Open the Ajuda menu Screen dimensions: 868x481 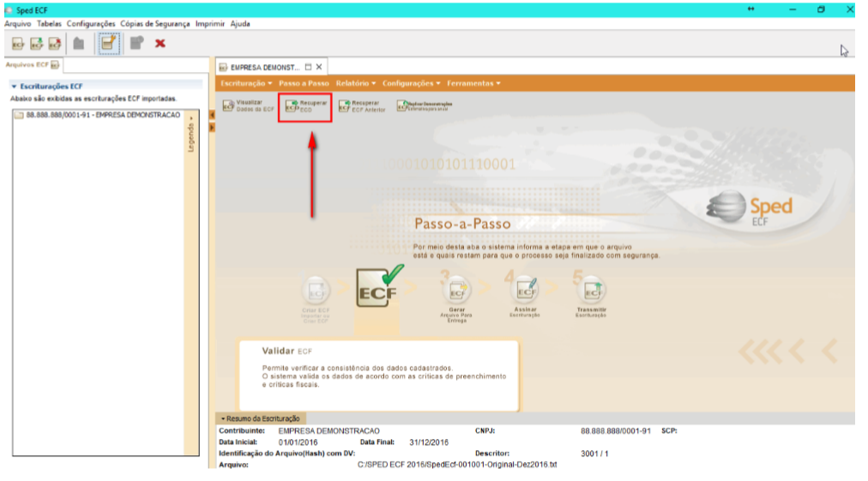(x=240, y=24)
